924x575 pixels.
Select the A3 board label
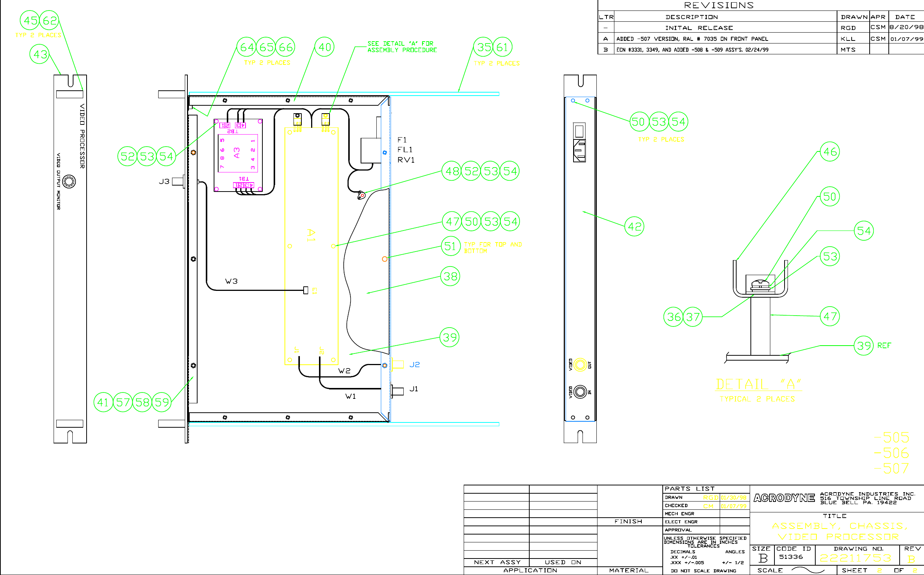237,153
